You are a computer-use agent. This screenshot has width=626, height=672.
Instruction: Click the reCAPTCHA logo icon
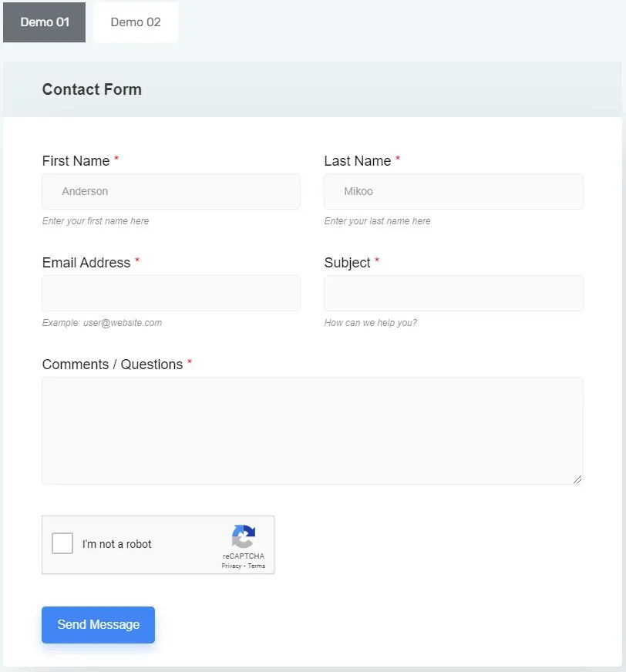244,536
